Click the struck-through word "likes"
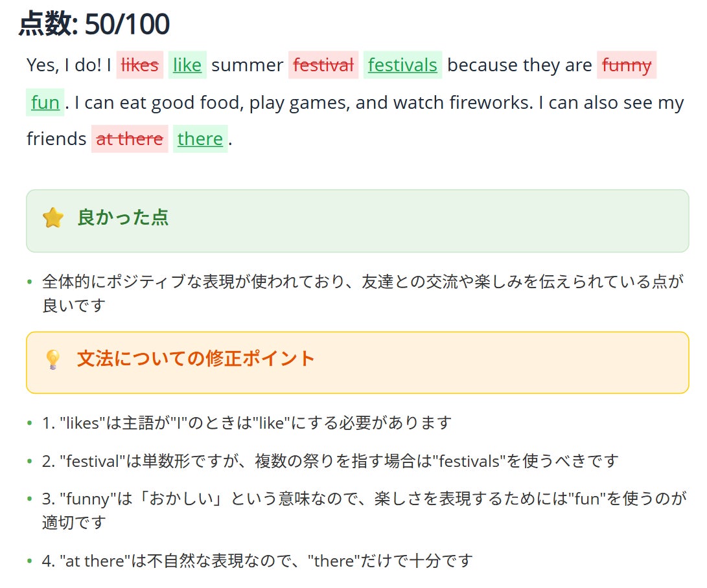The image size is (707, 588). tap(140, 65)
